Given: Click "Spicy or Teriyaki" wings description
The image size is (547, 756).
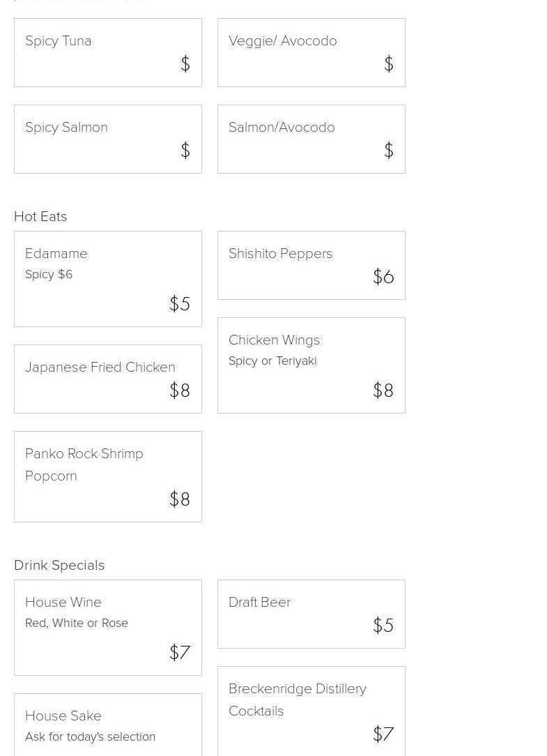Looking at the screenshot, I should click(272, 361).
